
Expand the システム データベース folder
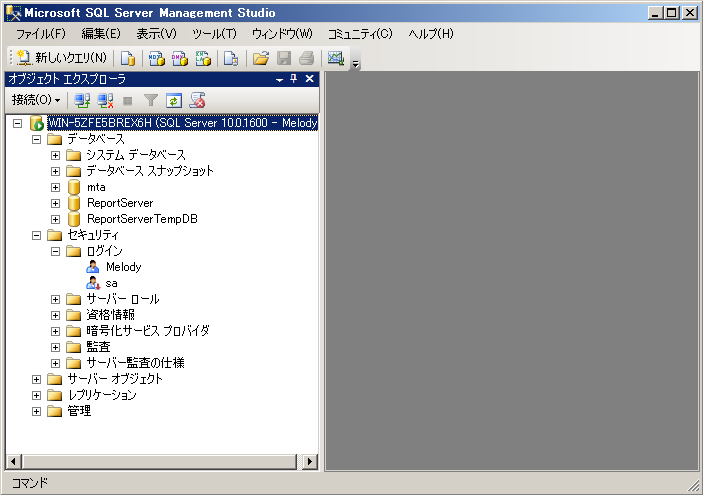tap(55, 155)
